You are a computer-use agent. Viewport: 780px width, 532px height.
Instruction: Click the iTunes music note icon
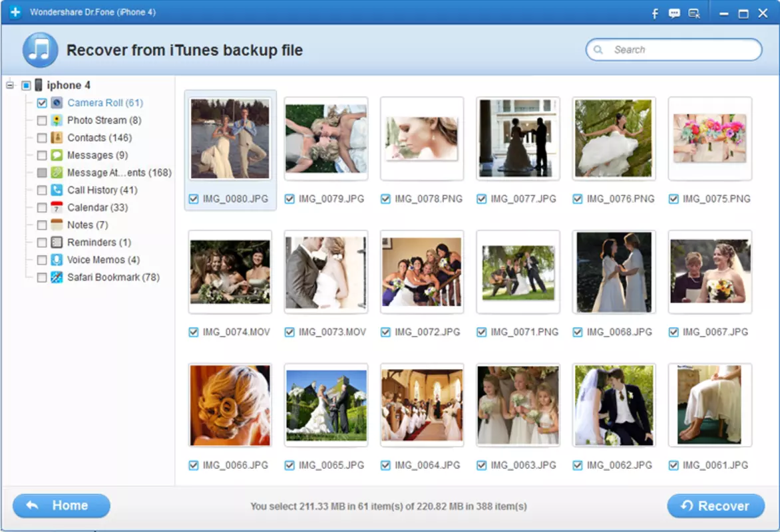coord(41,50)
